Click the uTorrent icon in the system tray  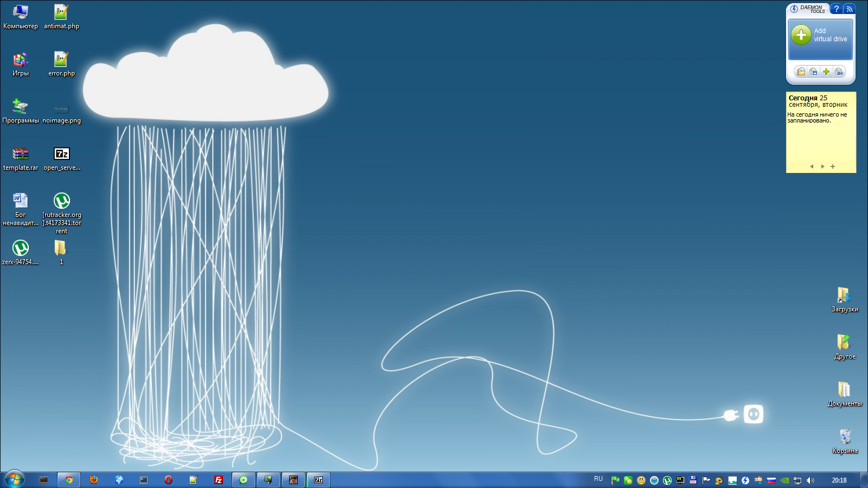667,480
